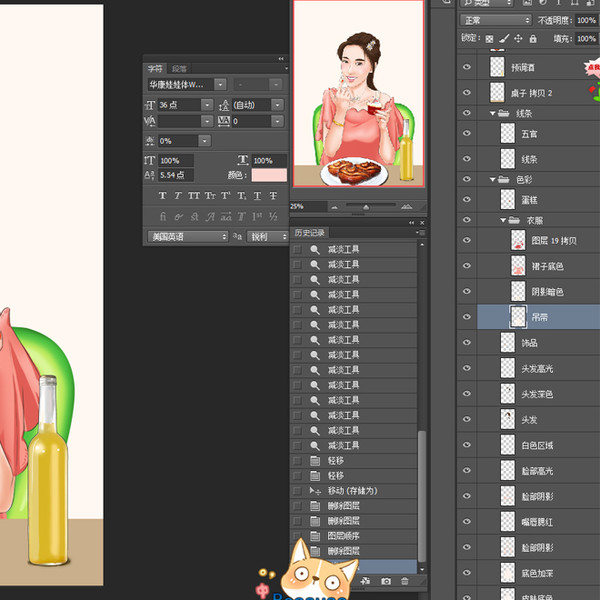
Task: Hide the 饰品 layer
Action: [467, 342]
